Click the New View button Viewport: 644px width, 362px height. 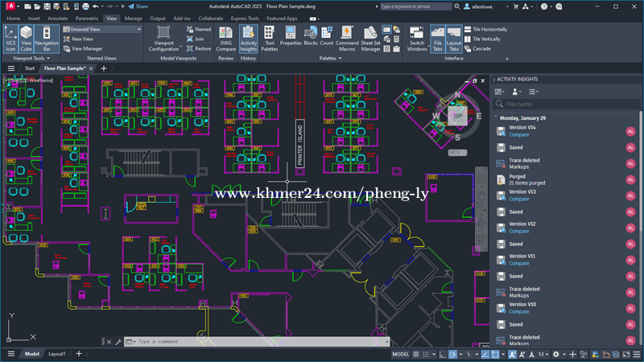(78, 39)
